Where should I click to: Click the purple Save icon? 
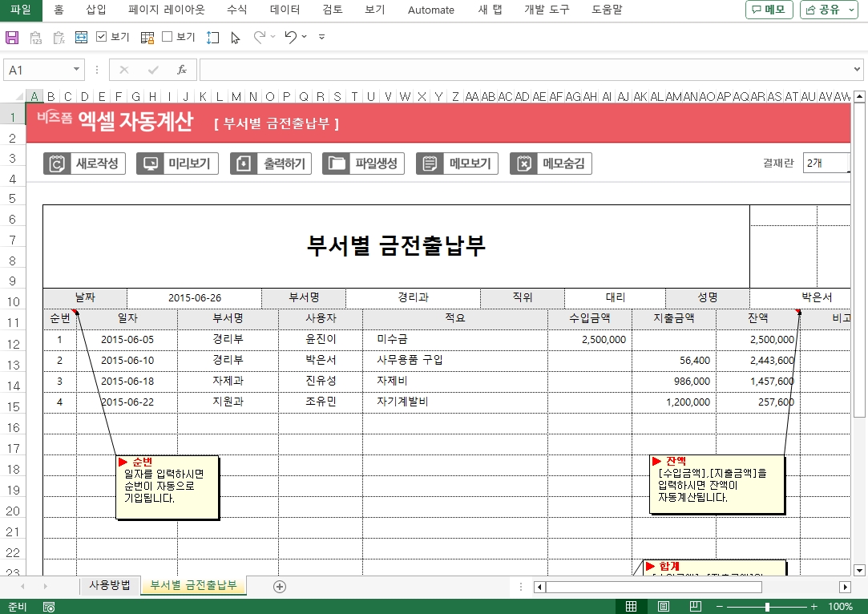[12, 38]
